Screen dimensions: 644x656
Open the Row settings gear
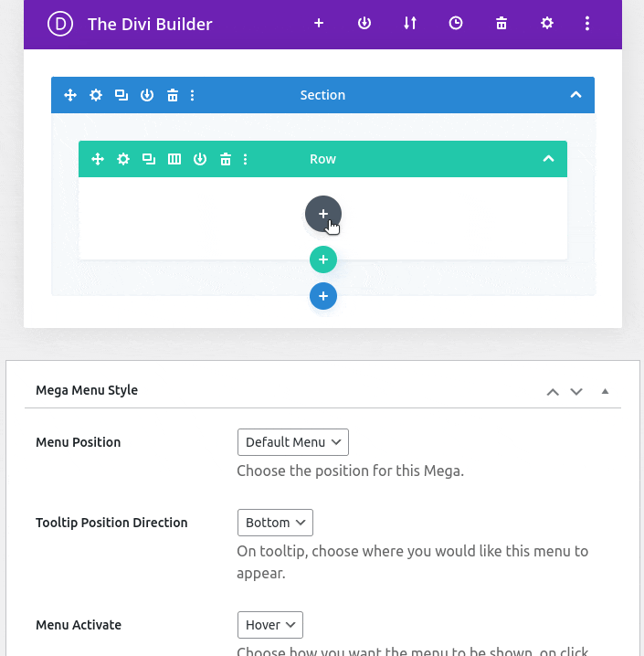point(123,159)
